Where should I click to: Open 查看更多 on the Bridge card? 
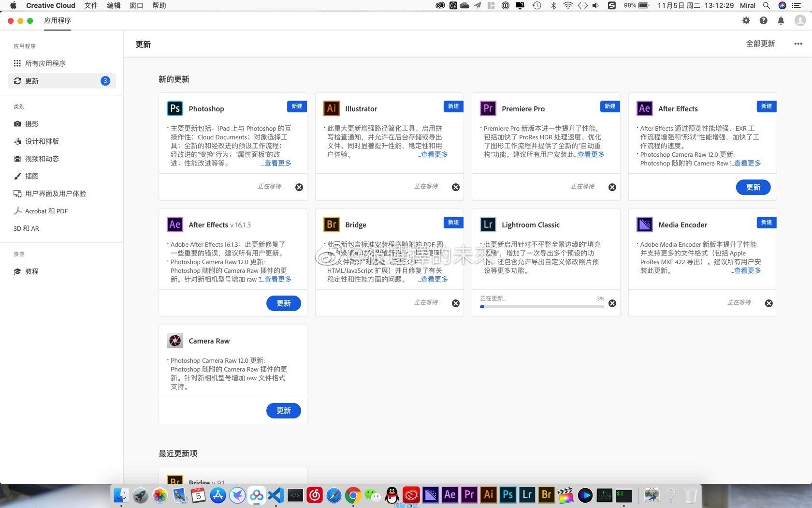[x=435, y=279]
